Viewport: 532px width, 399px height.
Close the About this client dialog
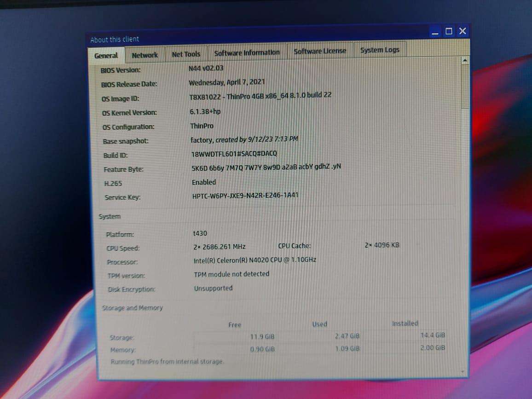[462, 31]
